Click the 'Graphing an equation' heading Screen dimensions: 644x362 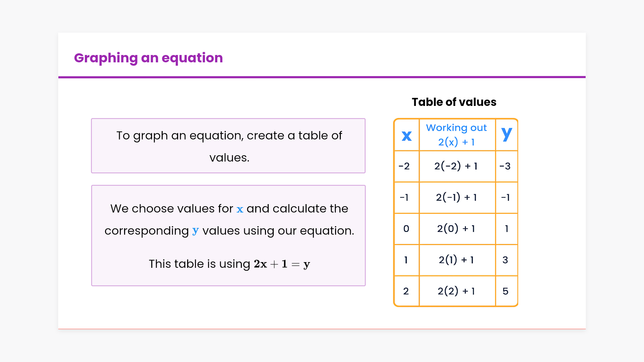click(148, 58)
